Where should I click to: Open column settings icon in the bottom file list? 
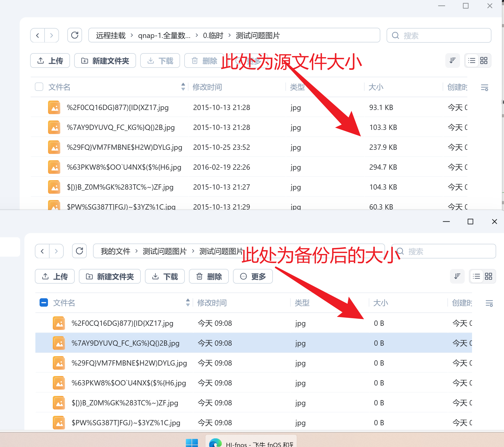pyautogui.click(x=489, y=303)
